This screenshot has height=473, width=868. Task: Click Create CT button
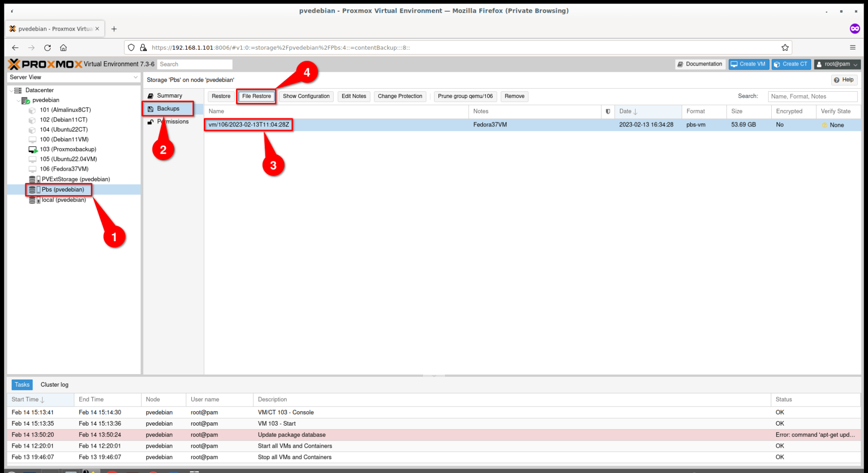791,64
